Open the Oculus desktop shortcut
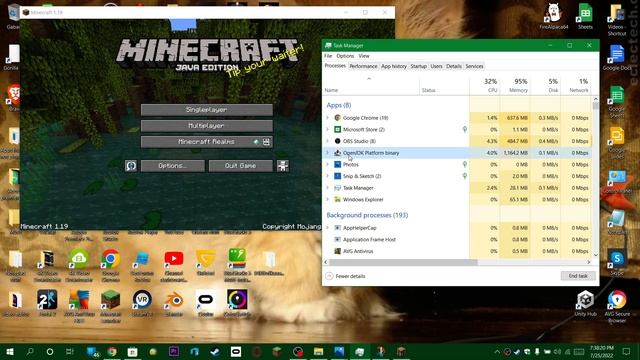640x360 pixels. point(205,304)
